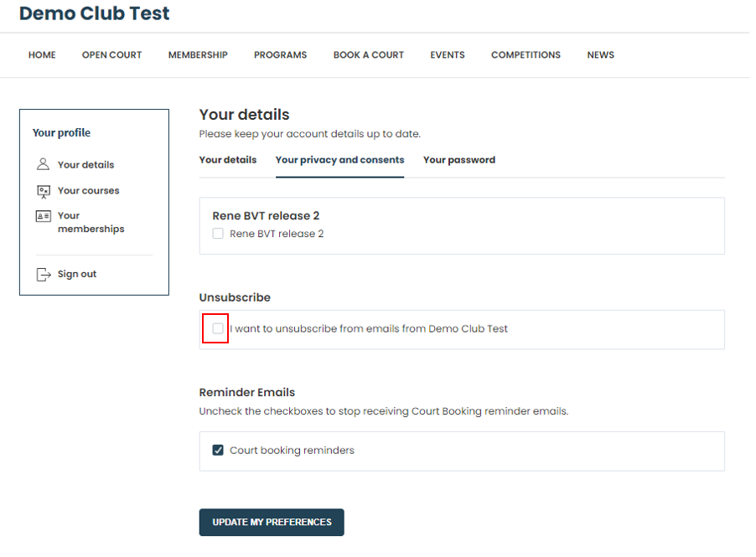This screenshot has width=756, height=557.
Task: Click the Demo Club Test site title
Action: 95,13
